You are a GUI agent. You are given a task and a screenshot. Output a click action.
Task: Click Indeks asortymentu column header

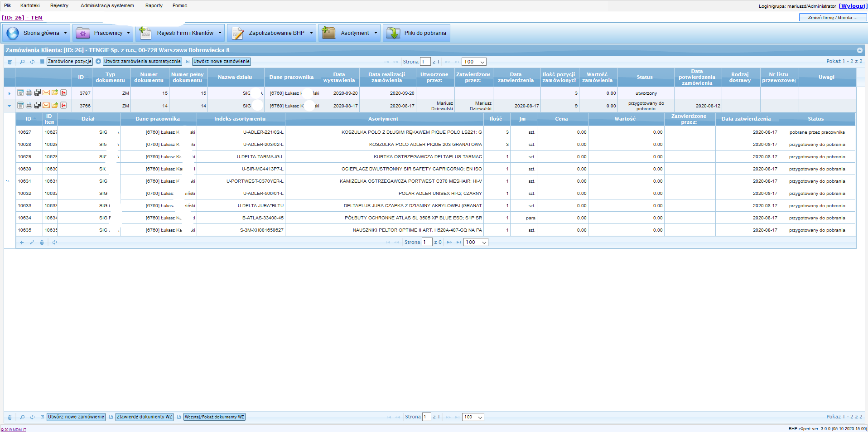[x=240, y=119]
